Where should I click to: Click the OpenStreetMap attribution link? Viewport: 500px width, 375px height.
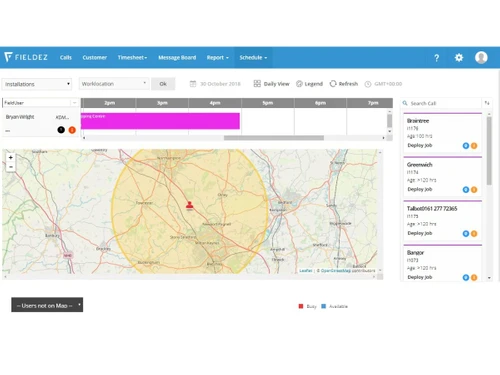click(336, 271)
